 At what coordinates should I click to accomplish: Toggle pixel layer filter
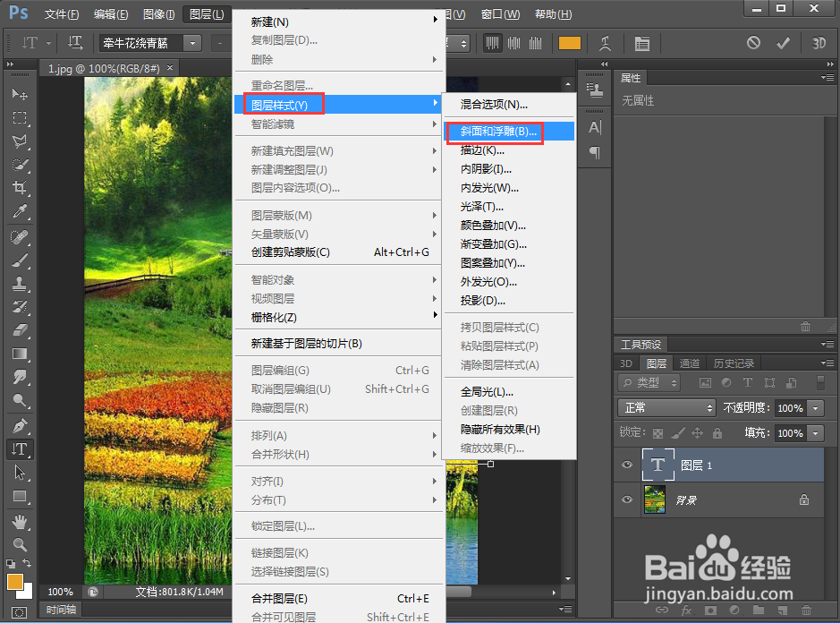pyautogui.click(x=705, y=382)
